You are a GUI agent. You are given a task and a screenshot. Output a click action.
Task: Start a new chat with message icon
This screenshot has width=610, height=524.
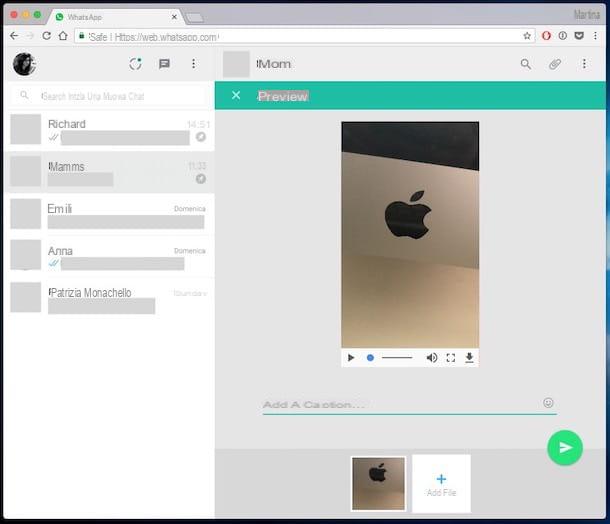click(164, 64)
